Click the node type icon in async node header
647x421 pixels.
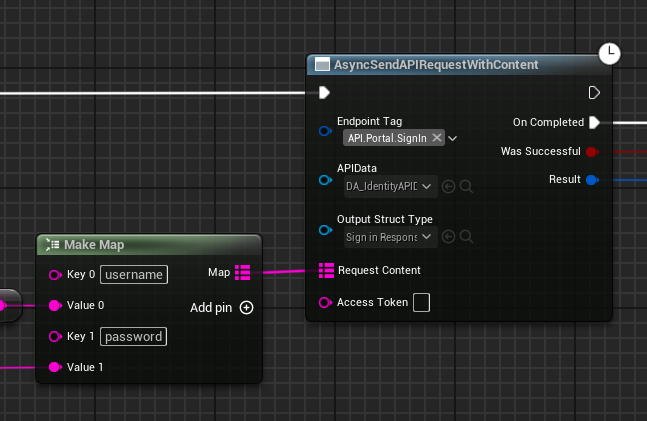click(x=322, y=65)
